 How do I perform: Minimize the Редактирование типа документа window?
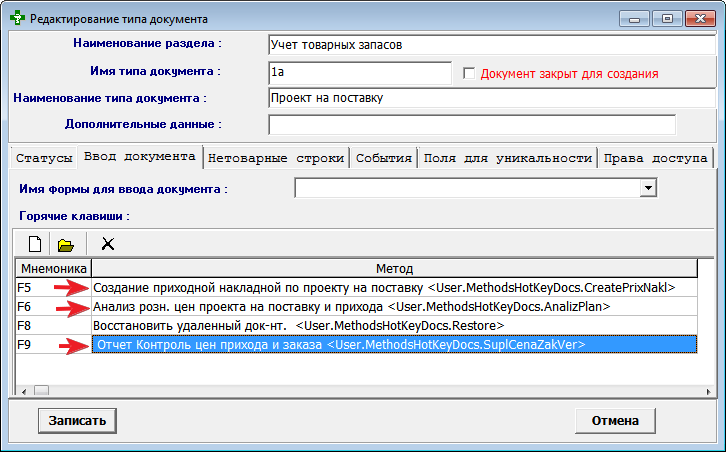[x=634, y=19]
